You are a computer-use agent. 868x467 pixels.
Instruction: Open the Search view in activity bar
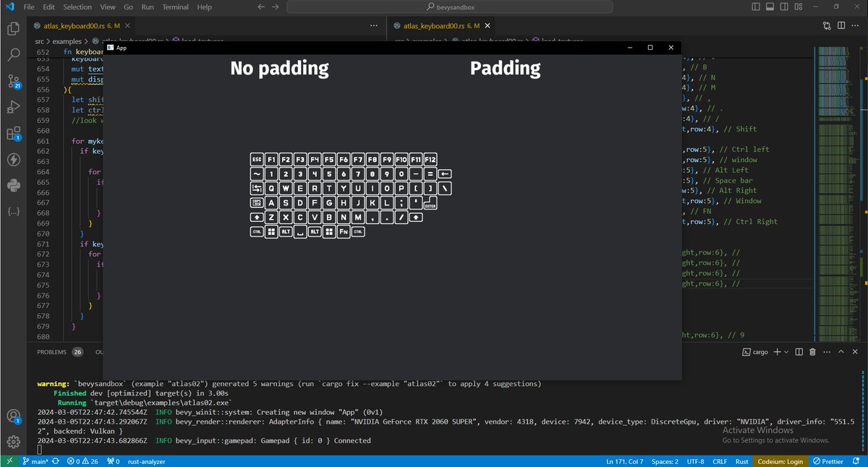13,55
